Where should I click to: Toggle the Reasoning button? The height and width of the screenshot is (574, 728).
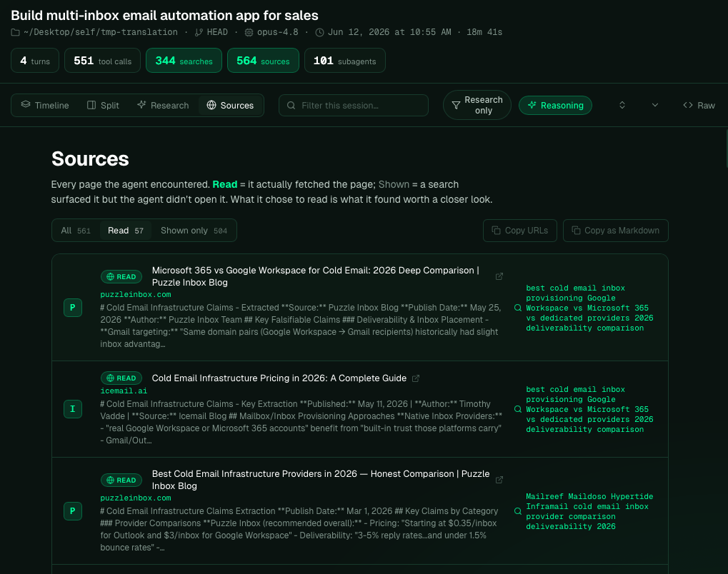(555, 106)
